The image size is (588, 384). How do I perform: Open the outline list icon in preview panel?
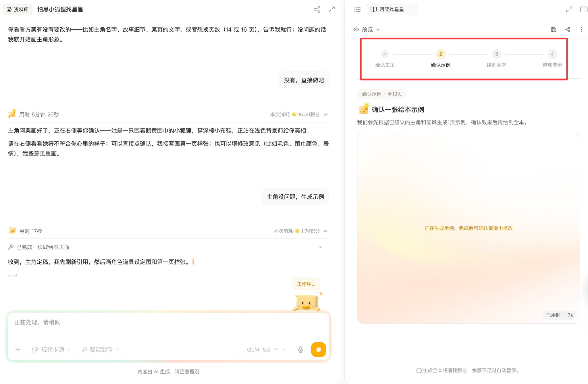(357, 9)
